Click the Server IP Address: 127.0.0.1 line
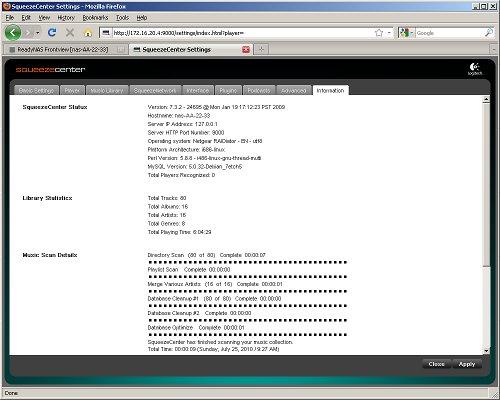500x400 pixels. pyautogui.click(x=183, y=124)
